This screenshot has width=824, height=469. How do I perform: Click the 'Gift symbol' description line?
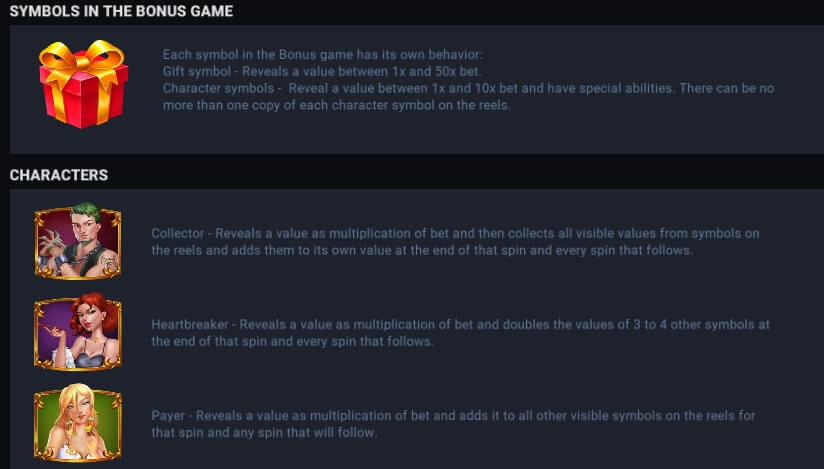(322, 71)
